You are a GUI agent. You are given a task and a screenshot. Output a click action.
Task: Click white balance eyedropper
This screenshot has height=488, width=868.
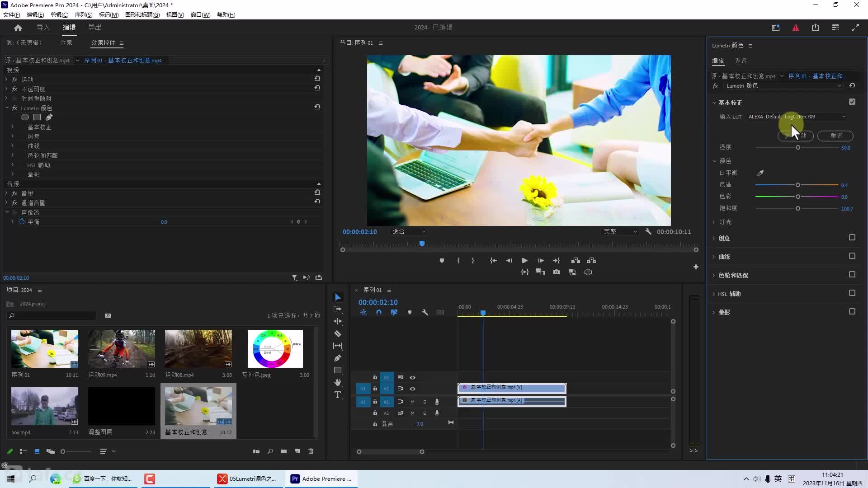760,173
